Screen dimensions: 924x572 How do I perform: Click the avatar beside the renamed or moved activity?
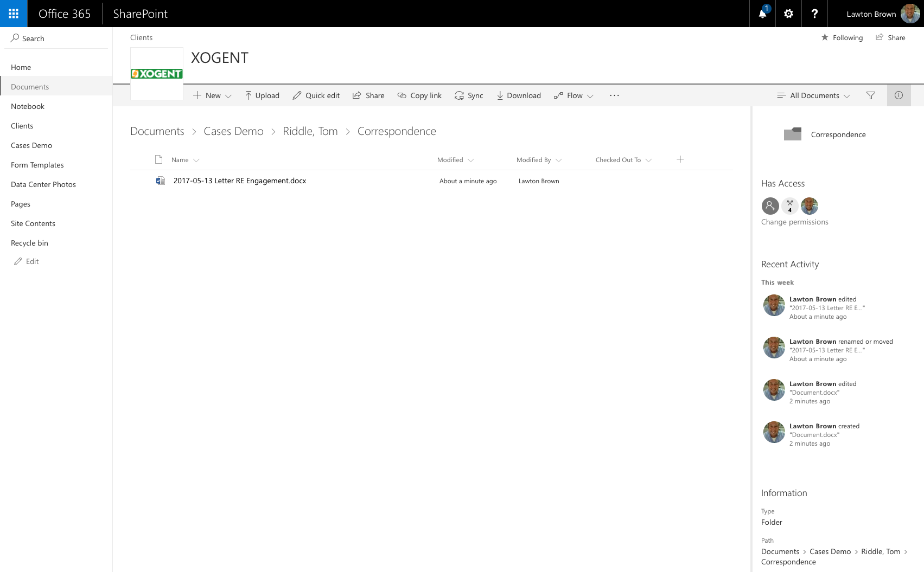pos(774,348)
